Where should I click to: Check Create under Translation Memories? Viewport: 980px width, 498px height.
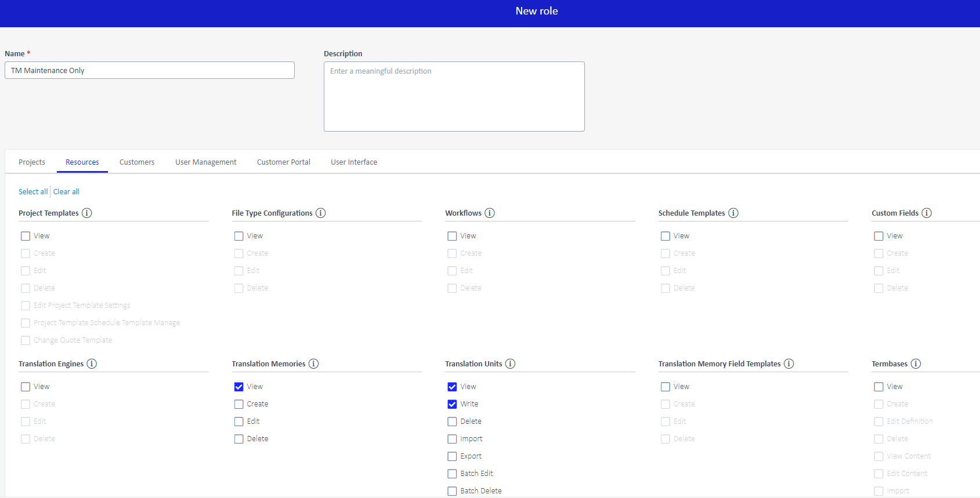point(239,404)
